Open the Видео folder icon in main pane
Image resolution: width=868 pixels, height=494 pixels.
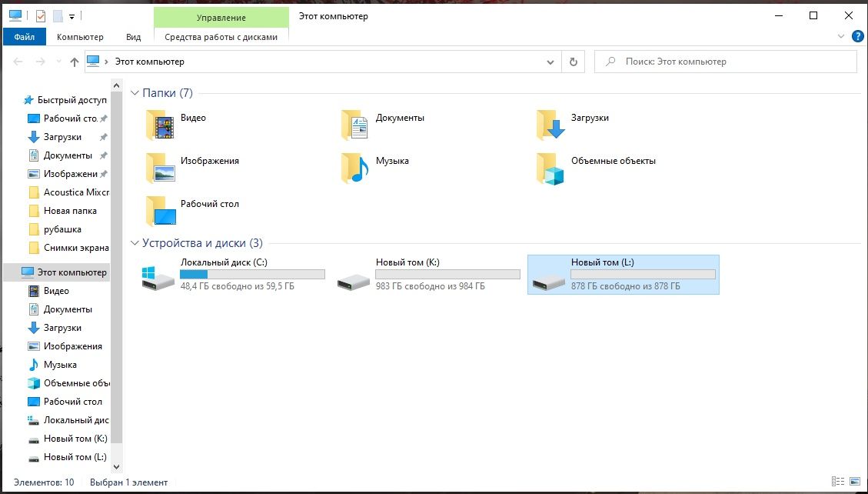click(161, 125)
